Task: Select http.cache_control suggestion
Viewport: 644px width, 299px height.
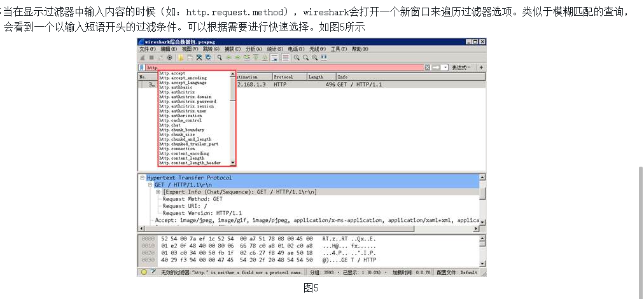Action: [x=181, y=120]
